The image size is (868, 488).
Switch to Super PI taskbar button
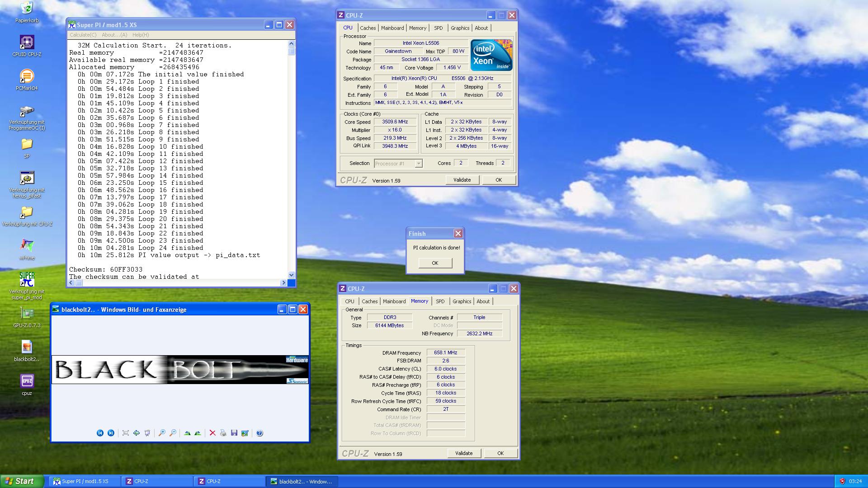pos(85,482)
